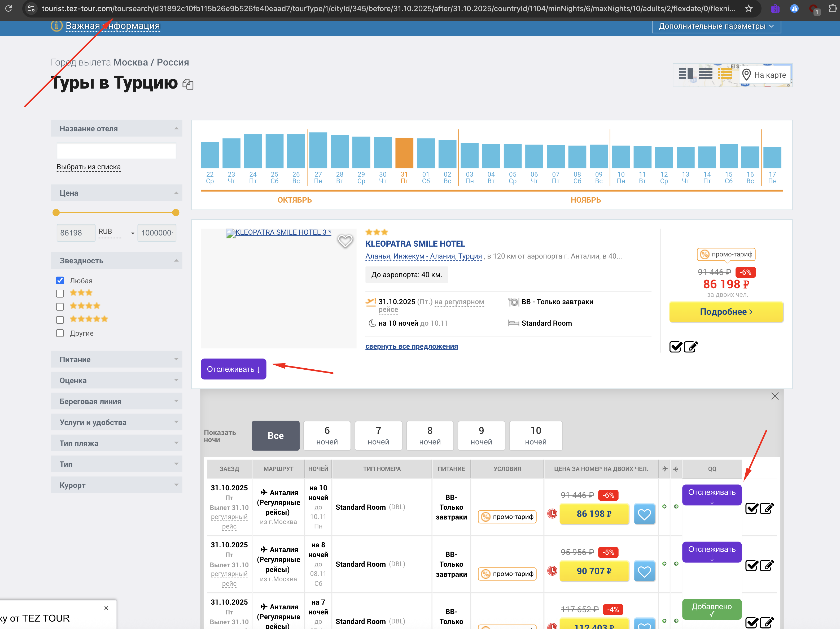840x629 pixels.
Task: Uncheck the Любая star rating checkbox
Action: coord(60,281)
